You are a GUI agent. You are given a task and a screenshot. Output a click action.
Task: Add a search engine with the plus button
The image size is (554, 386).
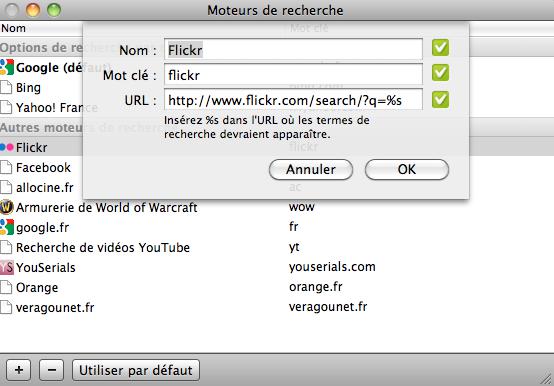(19, 370)
